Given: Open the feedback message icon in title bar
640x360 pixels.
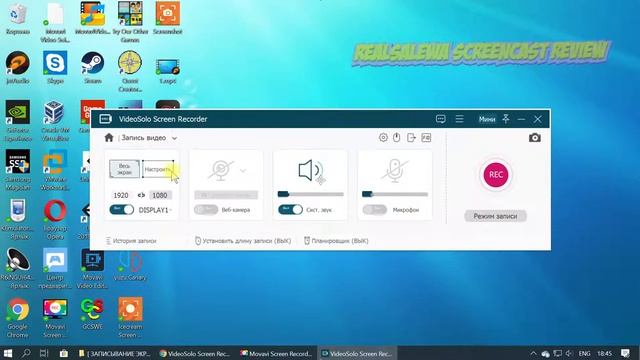Looking at the screenshot, I should (x=440, y=119).
